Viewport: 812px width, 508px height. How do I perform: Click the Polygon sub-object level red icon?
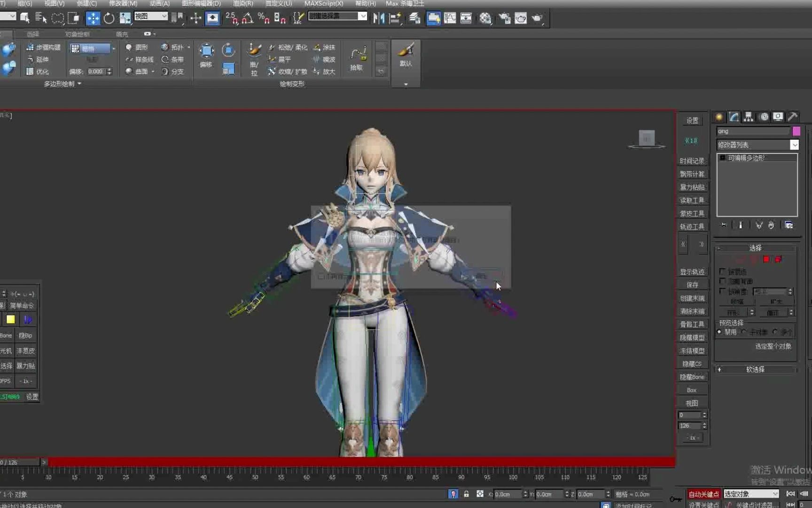click(x=766, y=259)
